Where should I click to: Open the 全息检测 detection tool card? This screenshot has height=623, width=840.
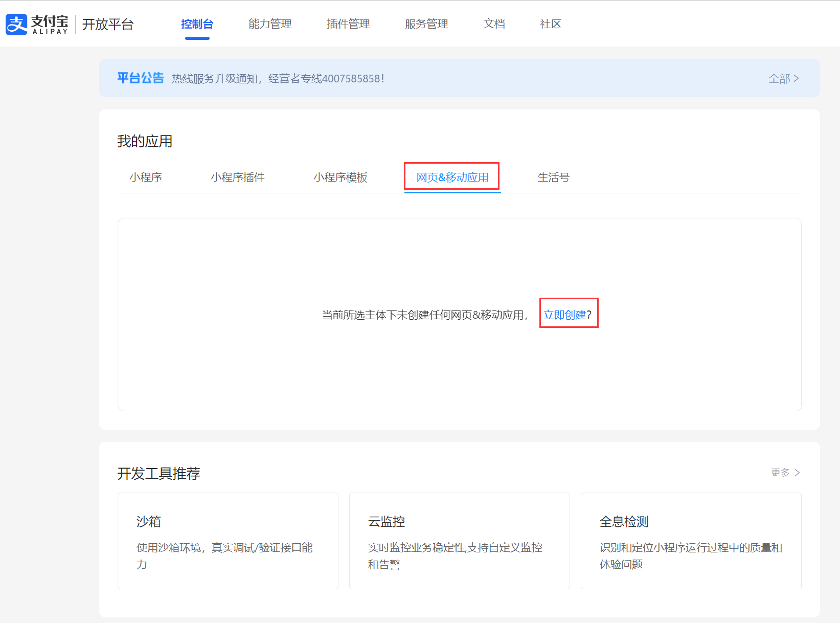(x=691, y=541)
